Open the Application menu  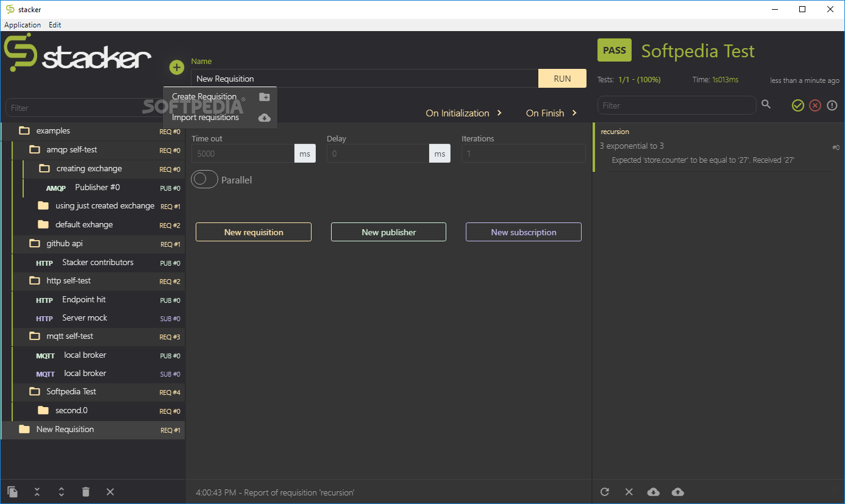click(x=23, y=25)
